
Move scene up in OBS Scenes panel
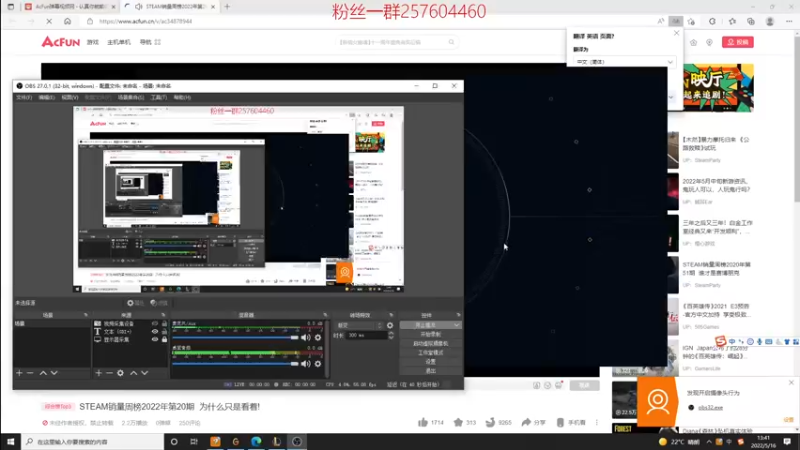[x=43, y=373]
